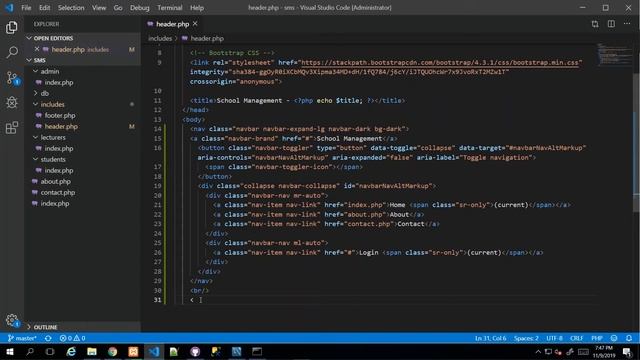
Task: Open feedback smiley in status bar
Action: coord(614,338)
